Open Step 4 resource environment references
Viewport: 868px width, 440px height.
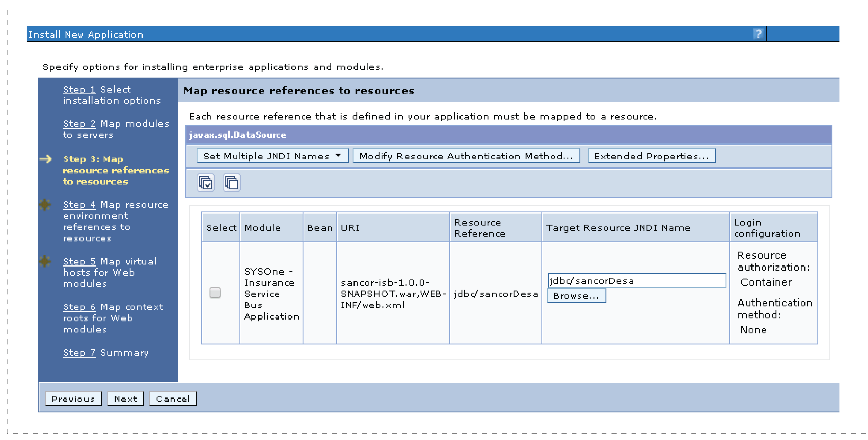tap(79, 205)
